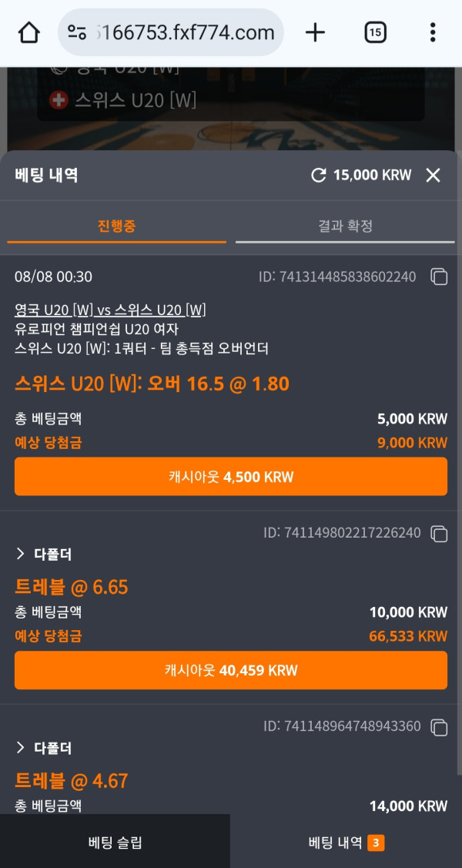Switch to the 진행중 tab
This screenshot has height=868, width=462.
click(117, 226)
